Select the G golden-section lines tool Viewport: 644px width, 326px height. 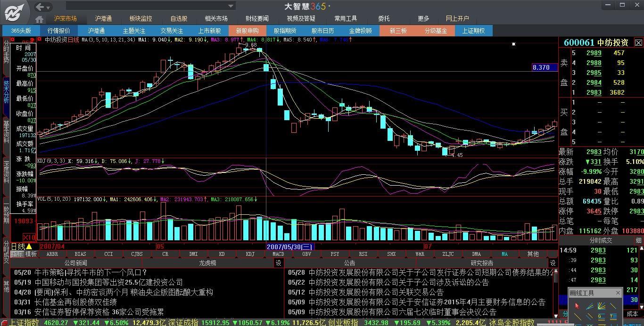(x=602, y=317)
